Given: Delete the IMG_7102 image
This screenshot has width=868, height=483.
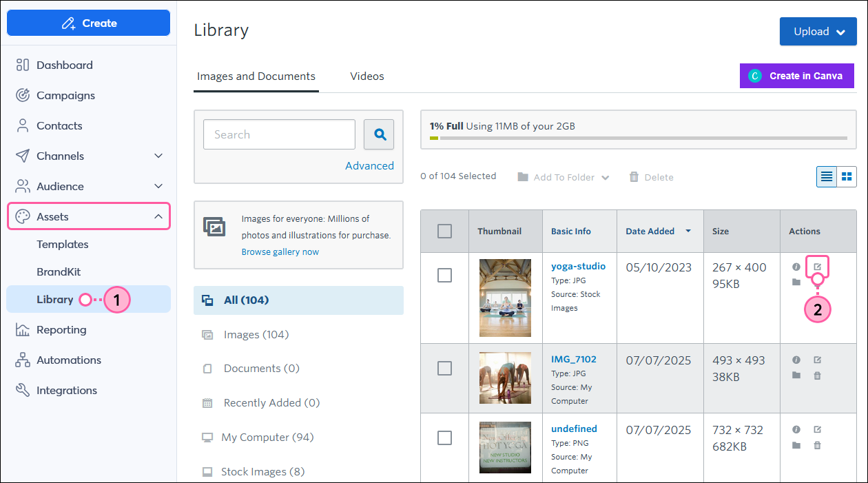Looking at the screenshot, I should (817, 376).
